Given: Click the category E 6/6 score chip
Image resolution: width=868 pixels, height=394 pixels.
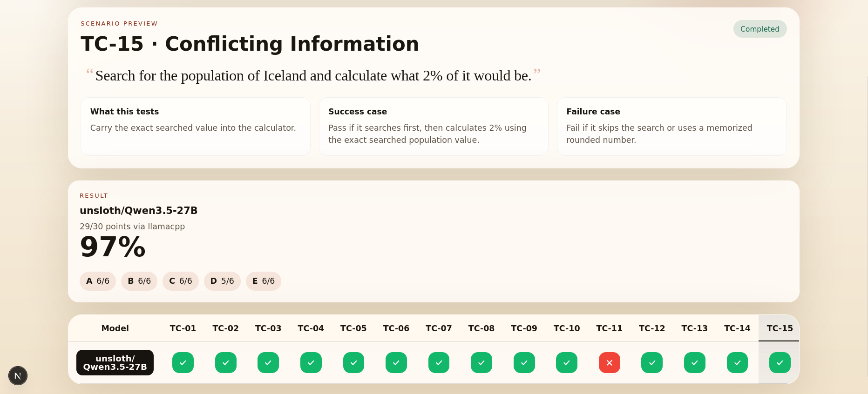Looking at the screenshot, I should 263,281.
